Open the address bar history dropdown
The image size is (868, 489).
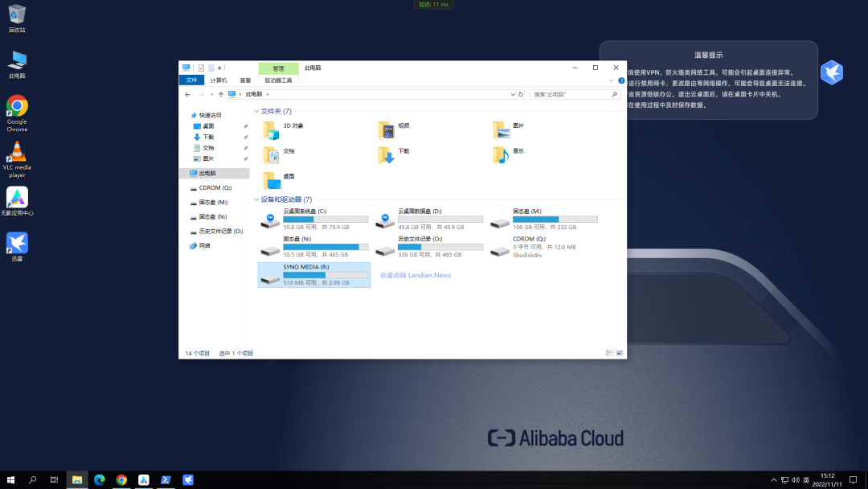513,95
